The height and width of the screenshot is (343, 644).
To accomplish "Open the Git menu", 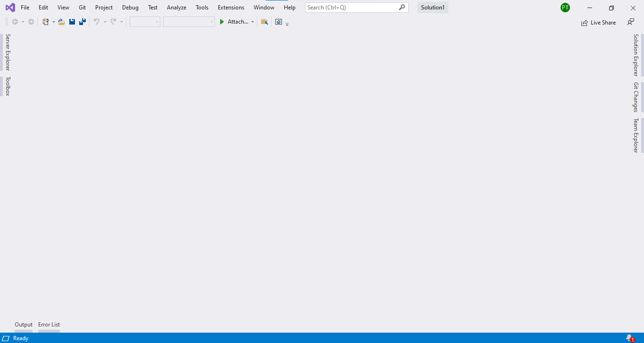I will (82, 7).
